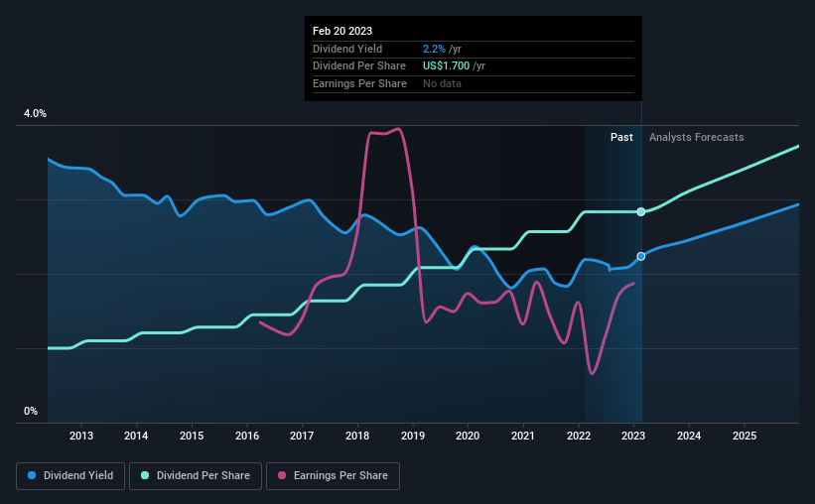Click the 2013 x-axis label
The width and height of the screenshot is (815, 504).
tap(81, 436)
